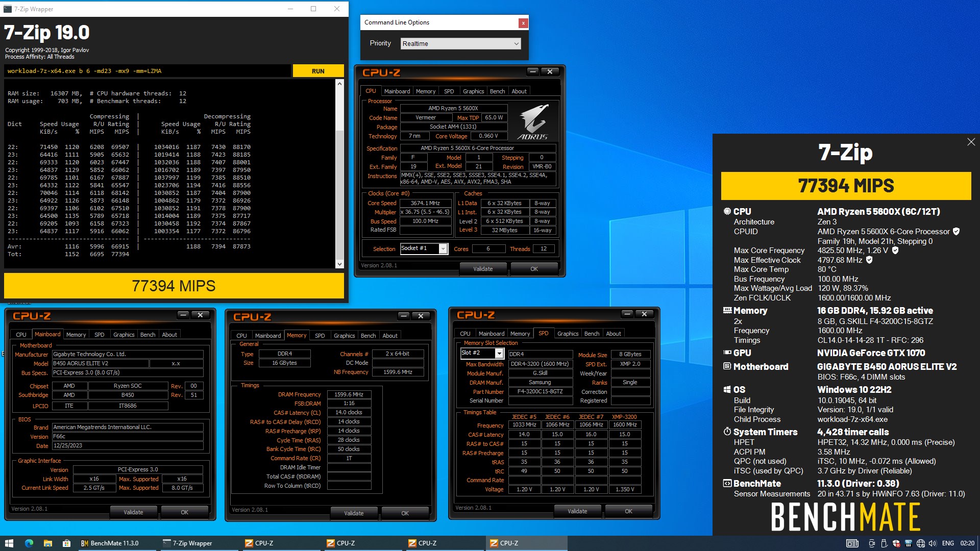Switch to SPD tab in Memory CPU-Z window
The height and width of the screenshot is (551, 980).
coord(320,336)
